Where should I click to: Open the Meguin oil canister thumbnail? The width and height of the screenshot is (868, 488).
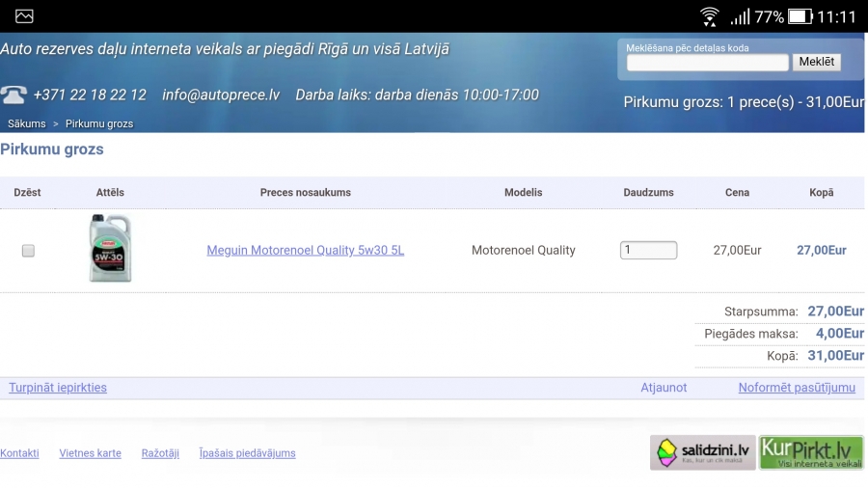pos(110,249)
